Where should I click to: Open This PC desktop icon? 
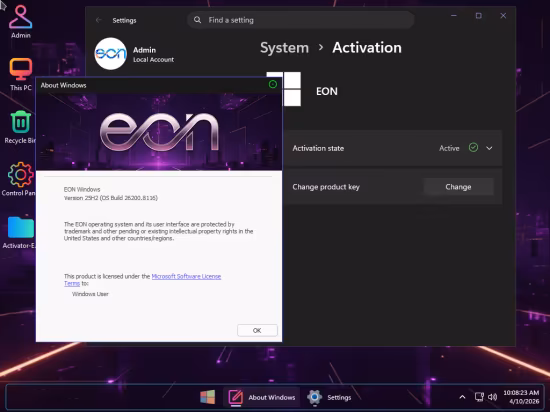pyautogui.click(x=20, y=74)
